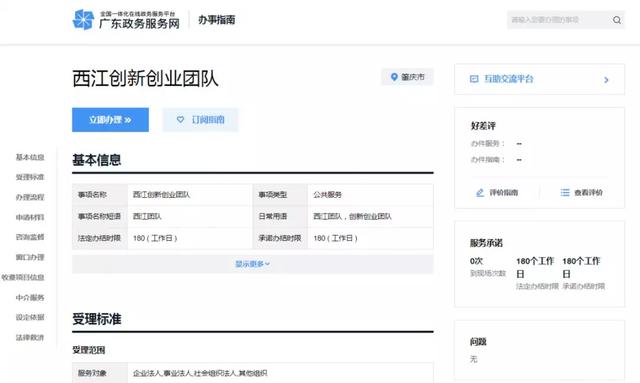Go to 收费项目信息 in the side navigation

[23, 277]
